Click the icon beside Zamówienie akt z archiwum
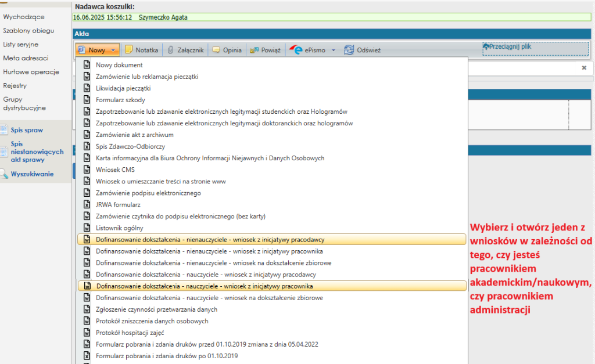This screenshot has height=364, width=595. click(87, 135)
